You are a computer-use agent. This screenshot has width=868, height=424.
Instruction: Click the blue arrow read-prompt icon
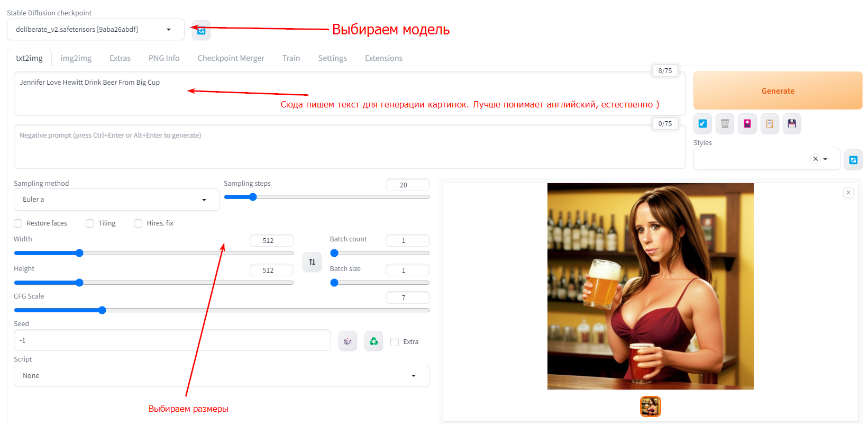(x=702, y=123)
